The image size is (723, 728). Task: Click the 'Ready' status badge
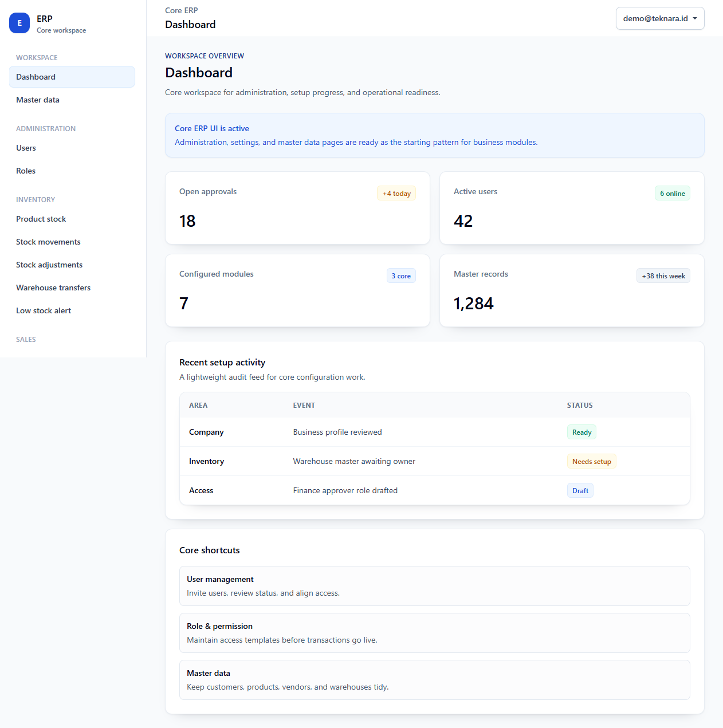coord(581,432)
